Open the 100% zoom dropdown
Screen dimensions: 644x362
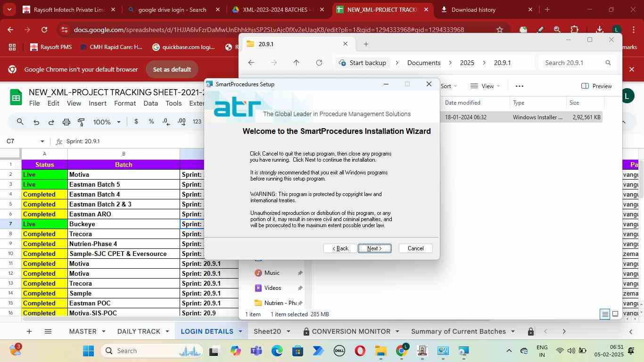107,122
